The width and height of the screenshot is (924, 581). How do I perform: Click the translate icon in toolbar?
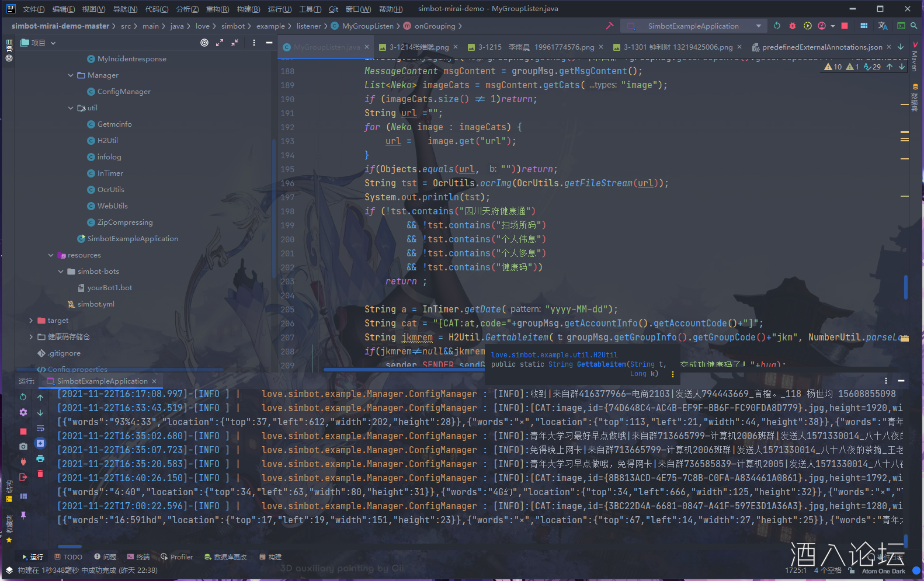pyautogui.click(x=883, y=26)
